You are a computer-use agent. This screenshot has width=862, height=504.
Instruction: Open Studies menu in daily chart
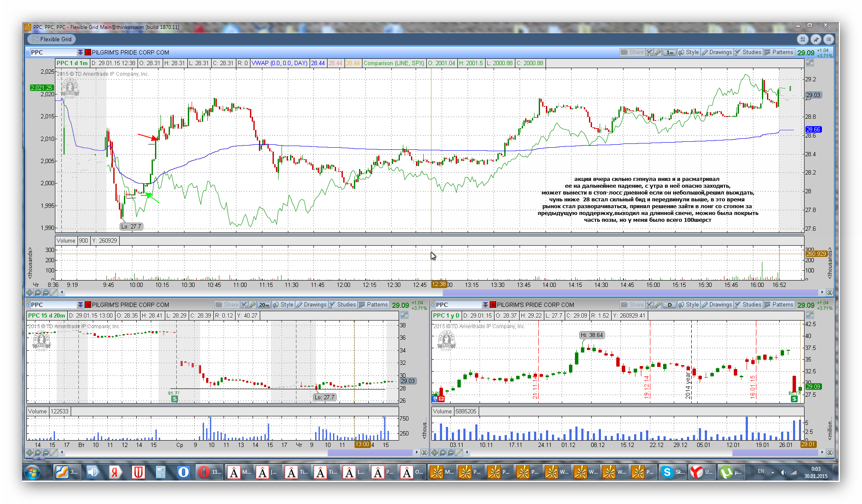click(748, 305)
